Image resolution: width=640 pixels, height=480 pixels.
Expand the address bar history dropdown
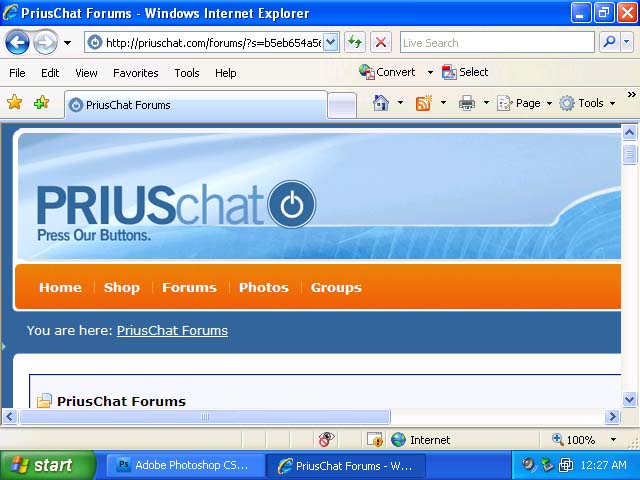tap(331, 42)
